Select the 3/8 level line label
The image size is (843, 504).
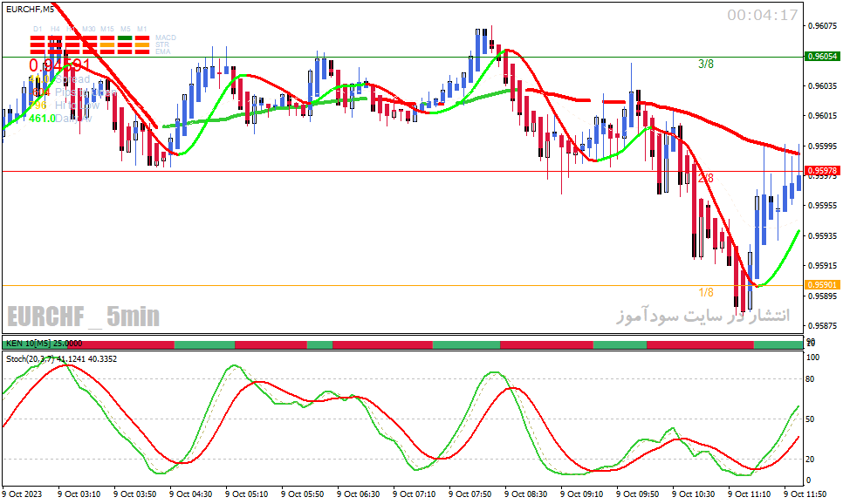[706, 65]
